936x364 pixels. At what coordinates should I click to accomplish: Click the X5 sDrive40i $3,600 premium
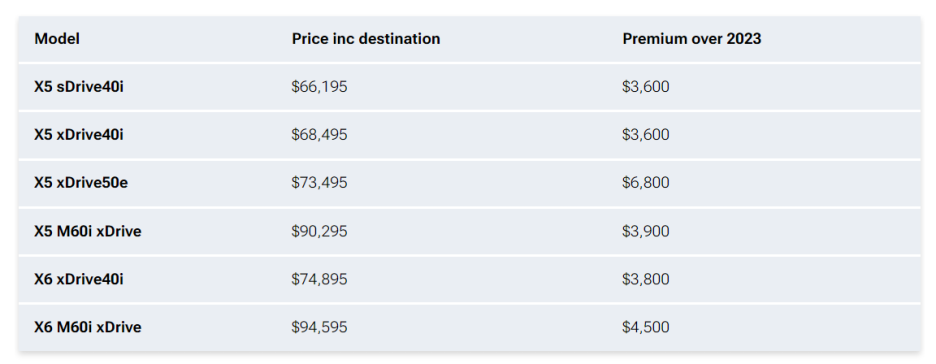[646, 87]
